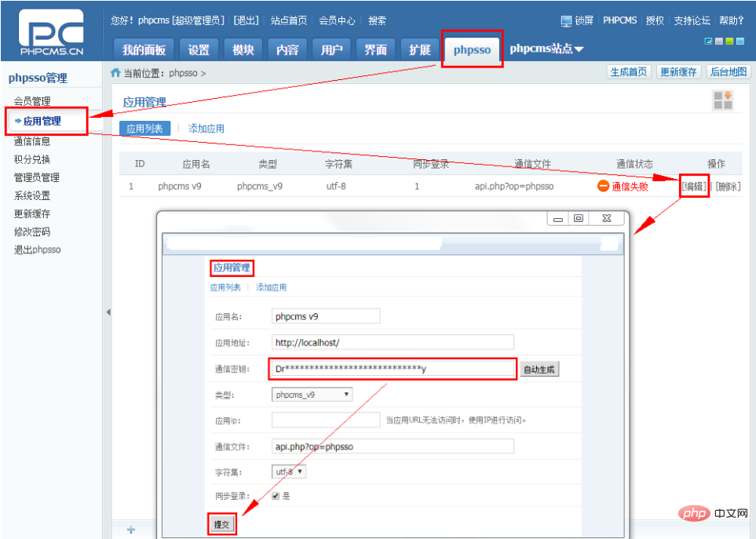Click the 帮助? link

(732, 20)
